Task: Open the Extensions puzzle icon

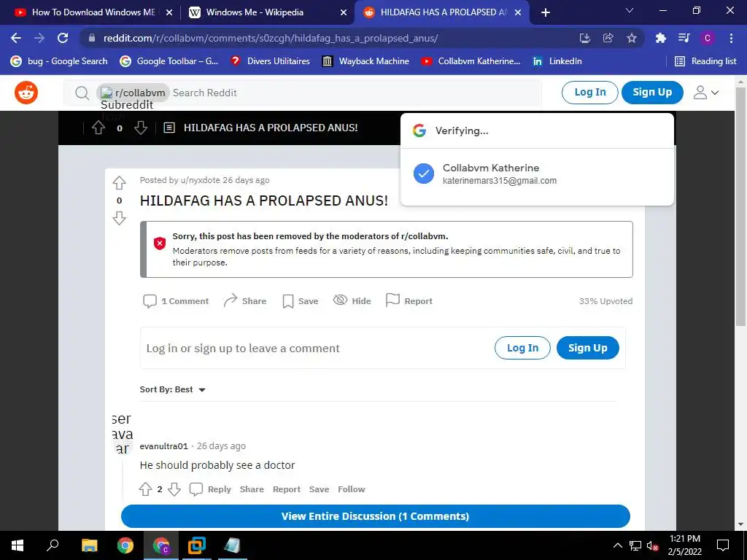Action: pyautogui.click(x=660, y=38)
